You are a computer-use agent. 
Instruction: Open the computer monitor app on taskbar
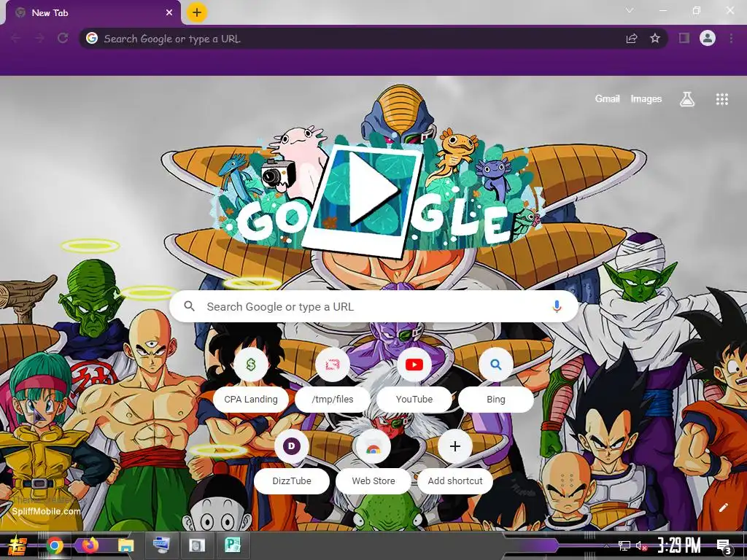tap(161, 545)
